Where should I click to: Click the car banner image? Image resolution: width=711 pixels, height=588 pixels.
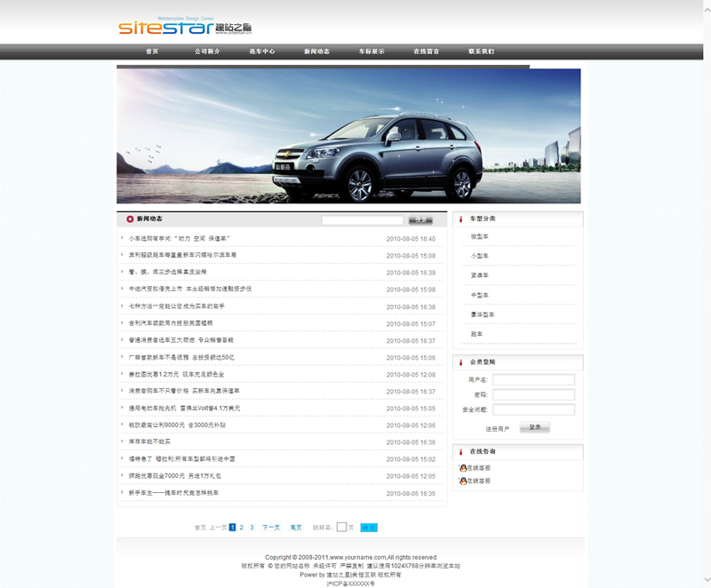348,136
